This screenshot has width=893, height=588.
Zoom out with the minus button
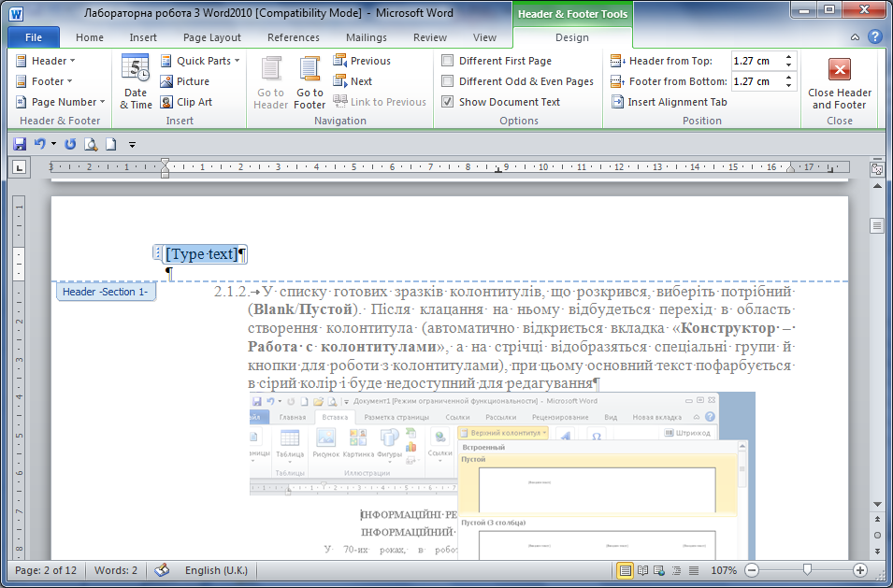coord(752,570)
